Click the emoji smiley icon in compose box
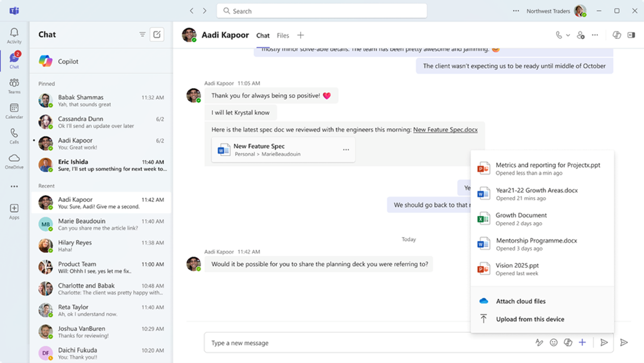The height and width of the screenshot is (363, 644). [553, 342]
